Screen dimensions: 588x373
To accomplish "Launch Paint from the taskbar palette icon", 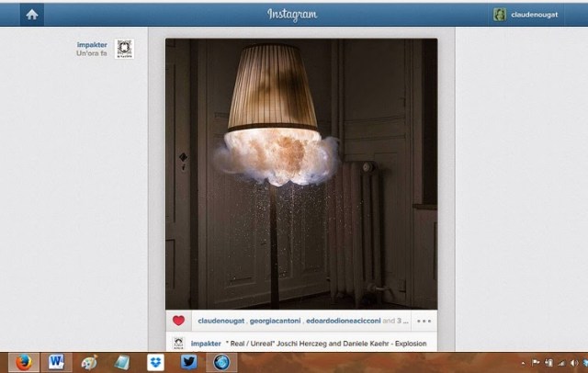I will click(x=88, y=362).
